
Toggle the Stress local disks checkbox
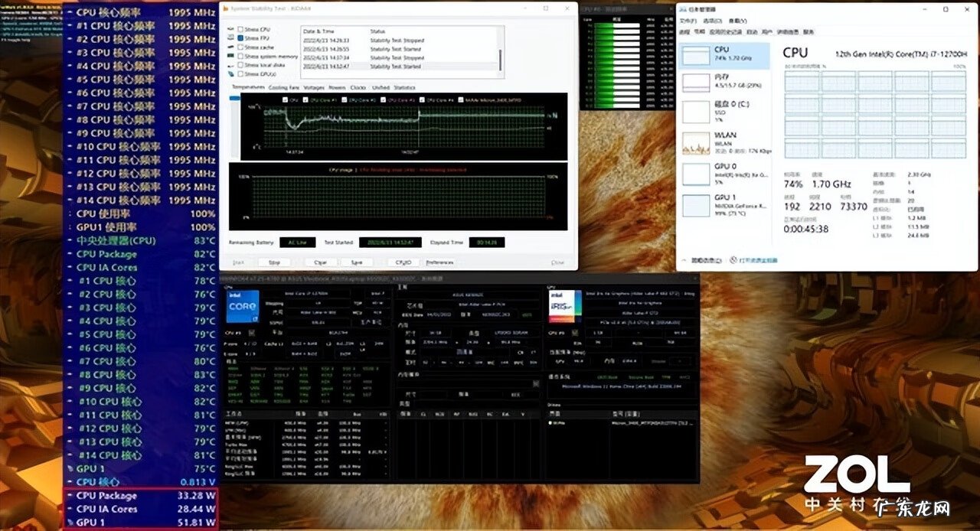[x=240, y=65]
